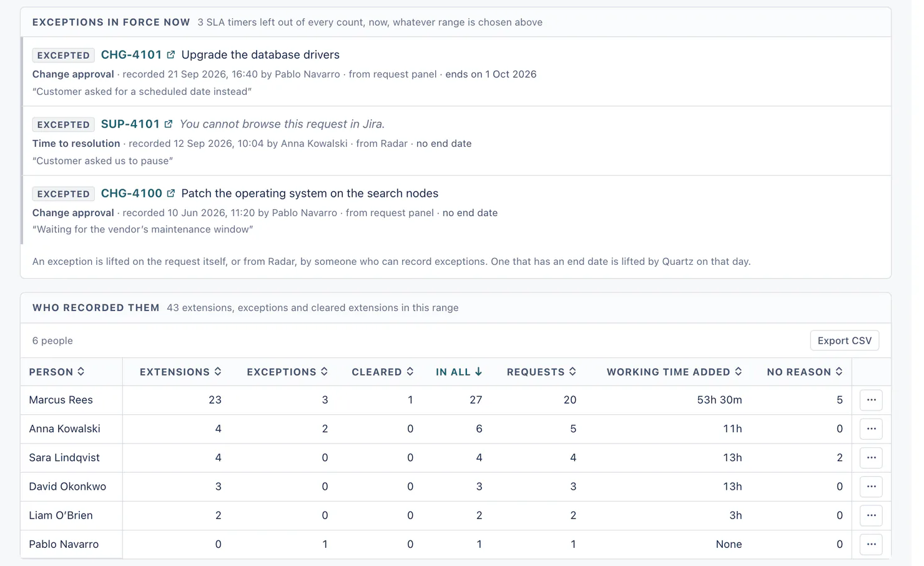Open external link icon beside CHG-4100
Screen dimensions: 924x566
pyautogui.click(x=170, y=194)
